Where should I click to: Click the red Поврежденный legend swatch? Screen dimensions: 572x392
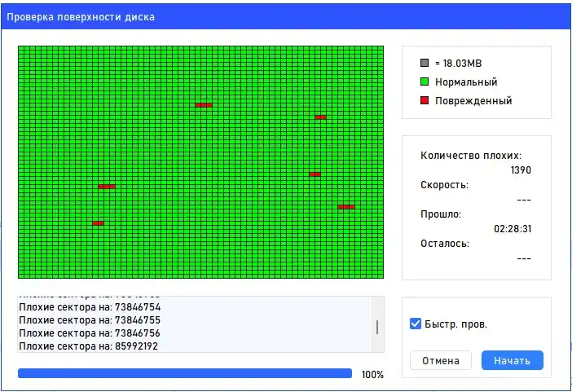click(425, 100)
